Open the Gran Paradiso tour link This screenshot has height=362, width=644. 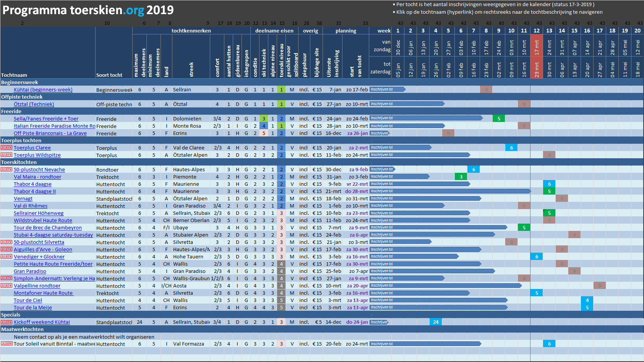30,271
